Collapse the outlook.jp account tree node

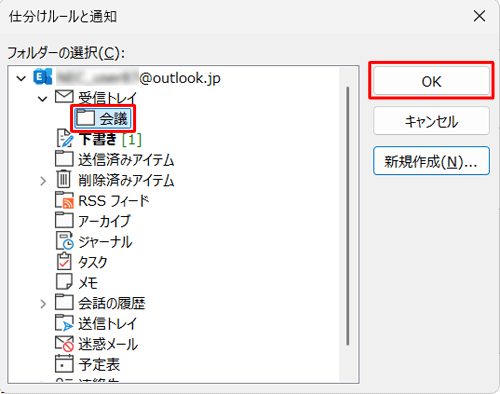[21, 79]
